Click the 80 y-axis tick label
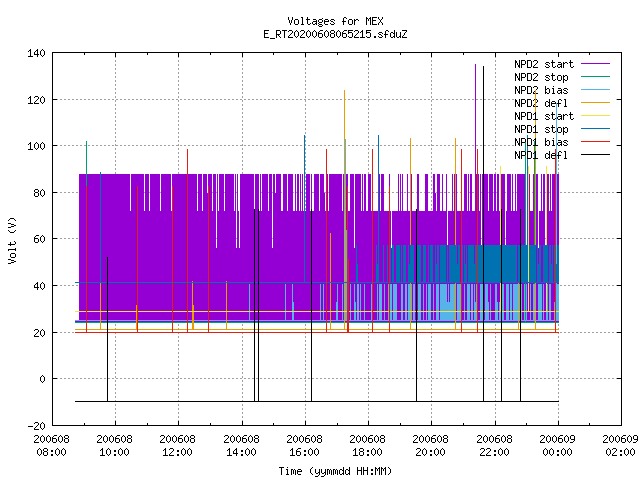 click(40, 193)
